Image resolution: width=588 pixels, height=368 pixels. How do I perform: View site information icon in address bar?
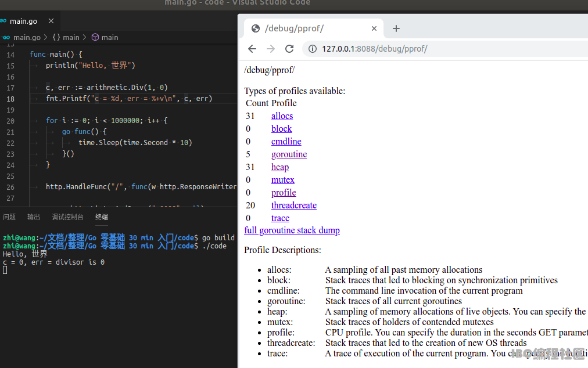tap(313, 49)
